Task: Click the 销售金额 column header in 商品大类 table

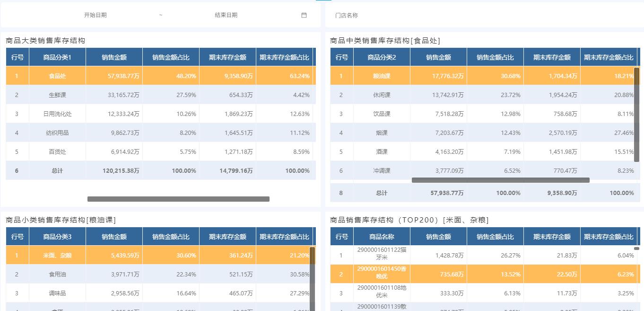Action: point(113,56)
